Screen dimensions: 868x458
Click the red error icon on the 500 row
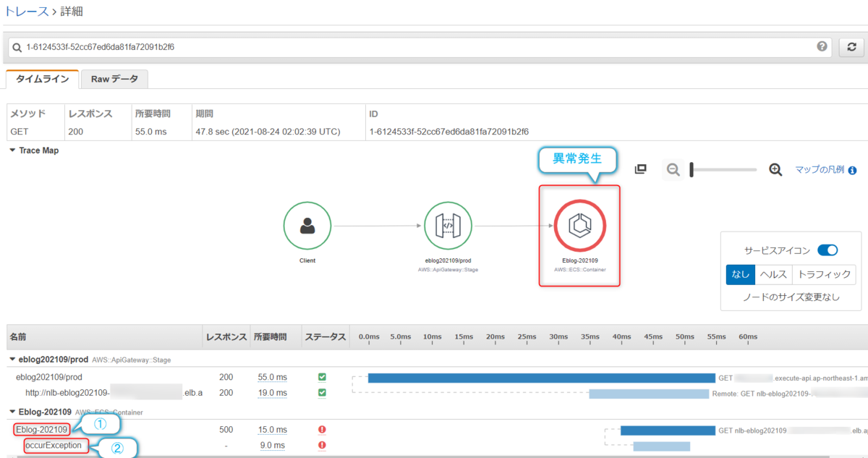point(320,429)
